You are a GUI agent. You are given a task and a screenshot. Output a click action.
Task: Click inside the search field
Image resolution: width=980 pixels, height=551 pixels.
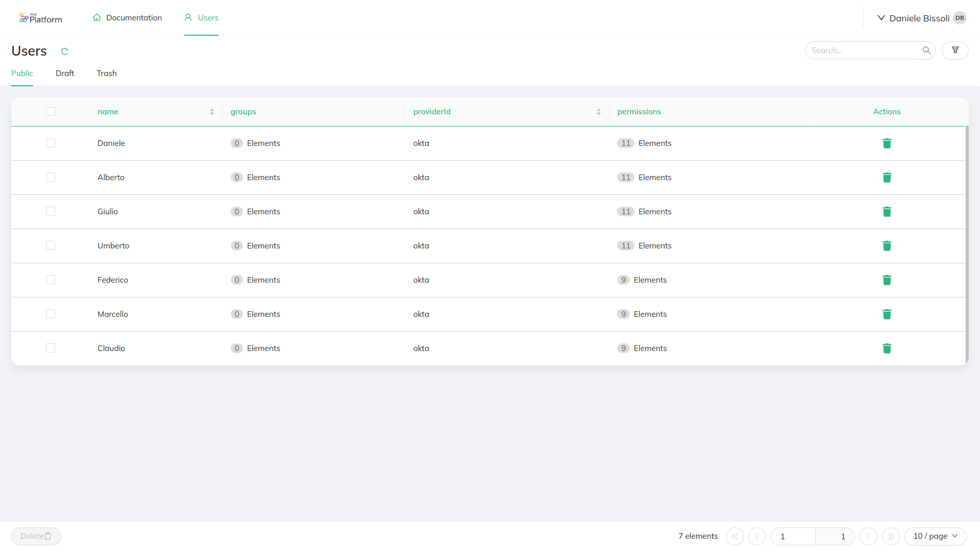point(863,50)
